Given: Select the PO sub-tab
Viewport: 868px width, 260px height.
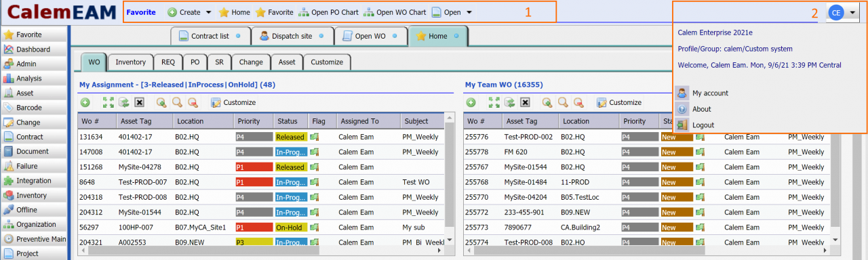Looking at the screenshot, I should [x=195, y=62].
